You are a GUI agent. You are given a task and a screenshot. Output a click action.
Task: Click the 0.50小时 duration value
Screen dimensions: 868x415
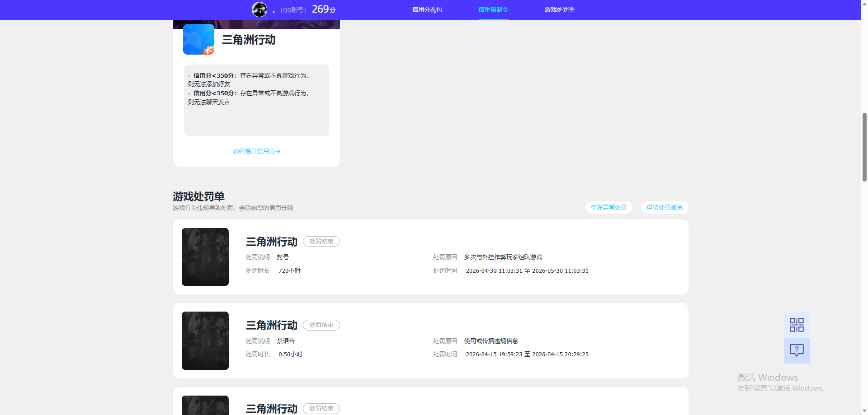(291, 354)
